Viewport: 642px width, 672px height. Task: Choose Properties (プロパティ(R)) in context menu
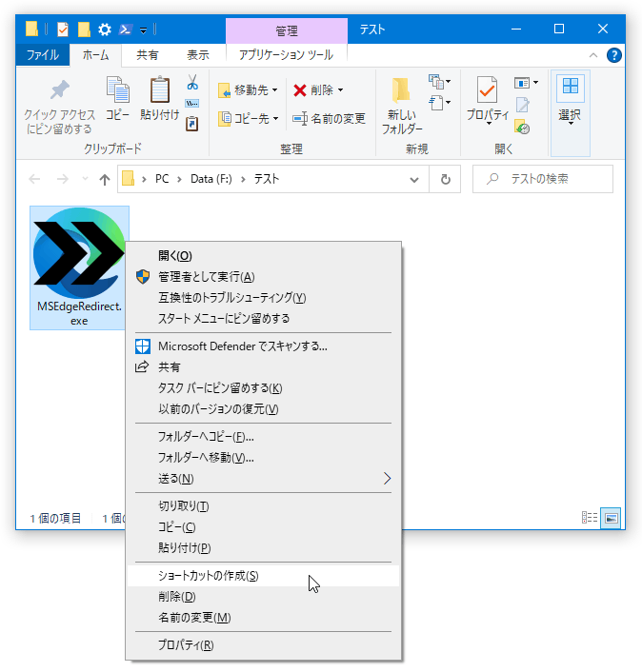point(263,645)
